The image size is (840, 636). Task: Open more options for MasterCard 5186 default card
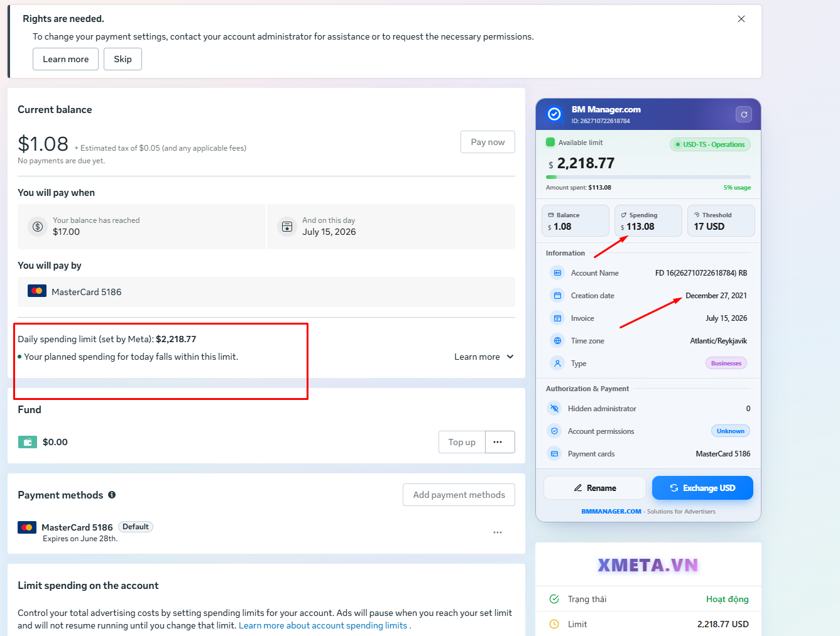498,532
